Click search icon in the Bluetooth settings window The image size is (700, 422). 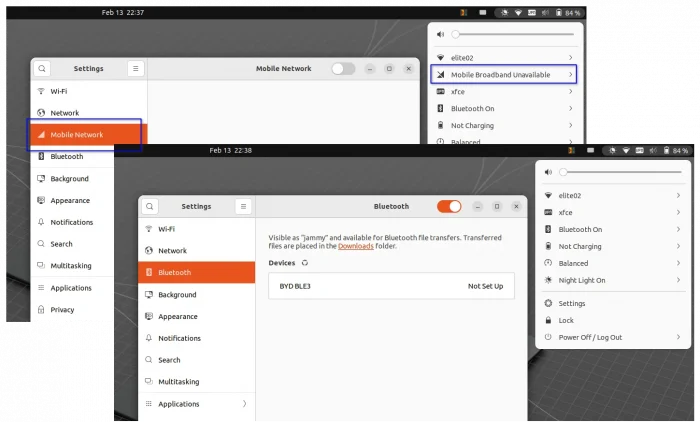[149, 206]
